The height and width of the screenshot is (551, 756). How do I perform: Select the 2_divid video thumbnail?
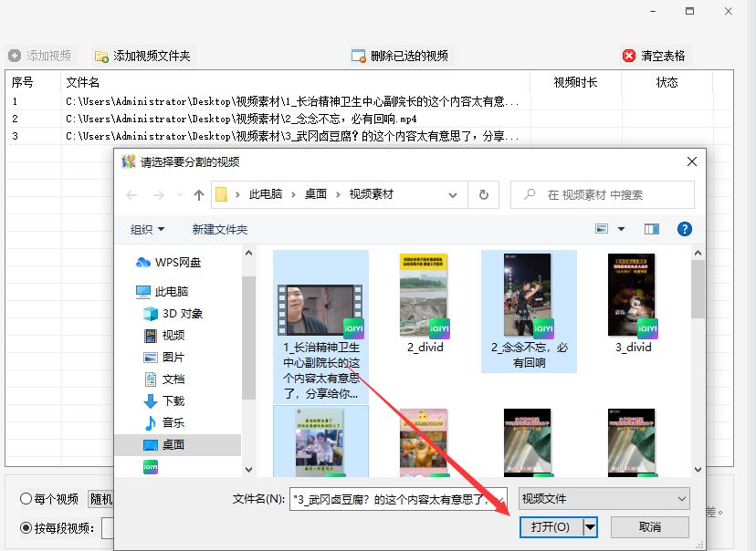click(424, 296)
